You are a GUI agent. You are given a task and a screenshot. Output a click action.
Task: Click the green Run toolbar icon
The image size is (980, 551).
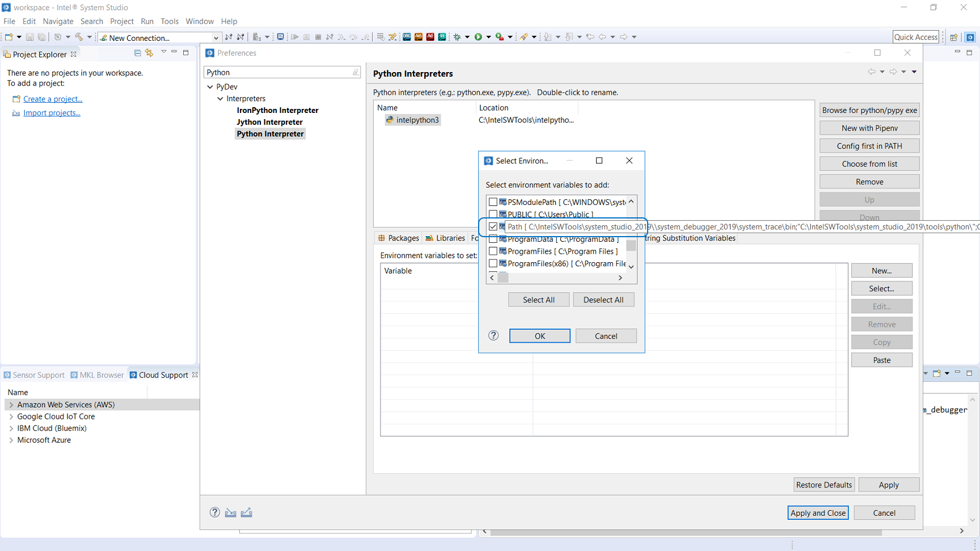[x=478, y=37]
